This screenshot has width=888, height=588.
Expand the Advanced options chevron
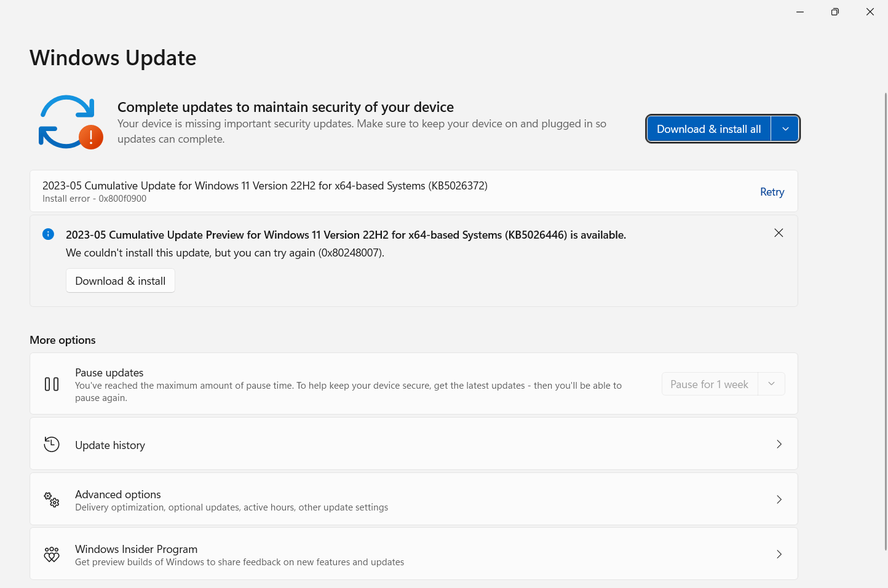(779, 499)
